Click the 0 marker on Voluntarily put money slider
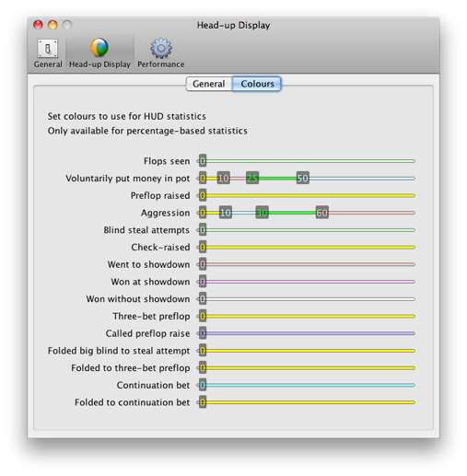467x476 pixels. [203, 178]
